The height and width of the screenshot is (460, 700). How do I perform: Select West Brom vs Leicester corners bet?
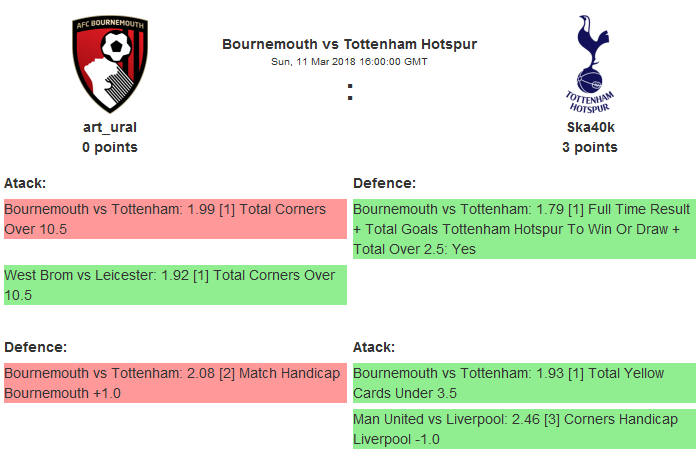coord(174,284)
